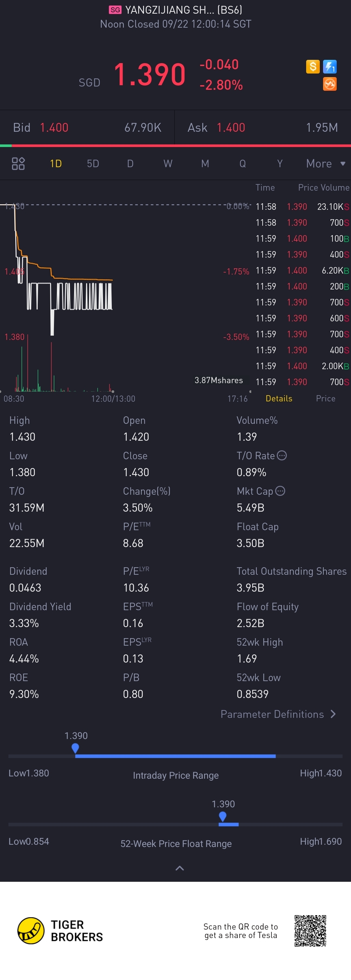Tap the Tesla share QR code

(x=310, y=931)
